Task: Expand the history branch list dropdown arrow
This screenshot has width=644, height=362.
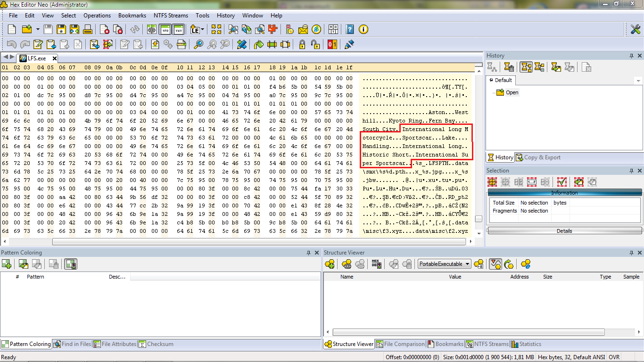Action: (x=638, y=81)
